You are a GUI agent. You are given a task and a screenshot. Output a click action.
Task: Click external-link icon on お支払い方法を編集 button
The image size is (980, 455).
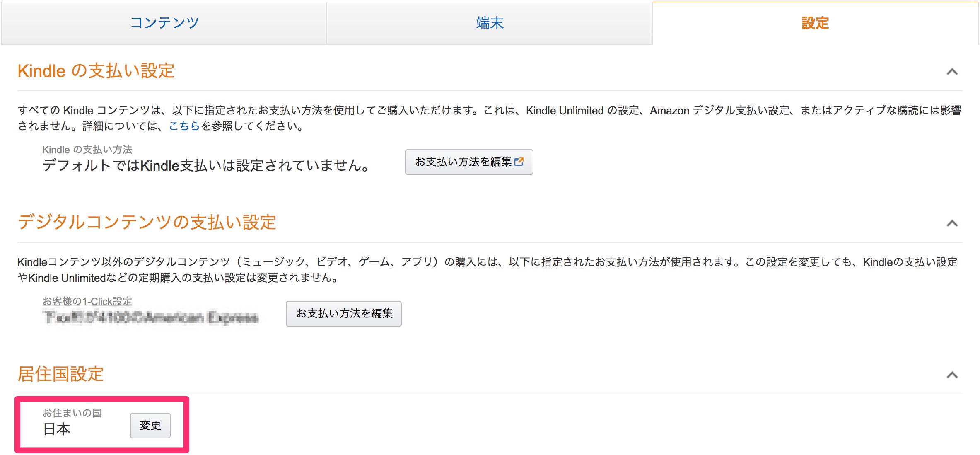tap(519, 162)
